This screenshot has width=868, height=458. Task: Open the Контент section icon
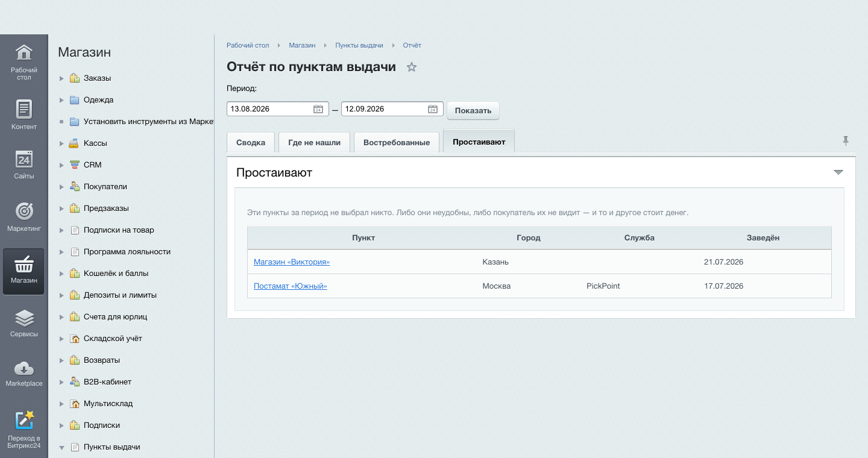[24, 109]
